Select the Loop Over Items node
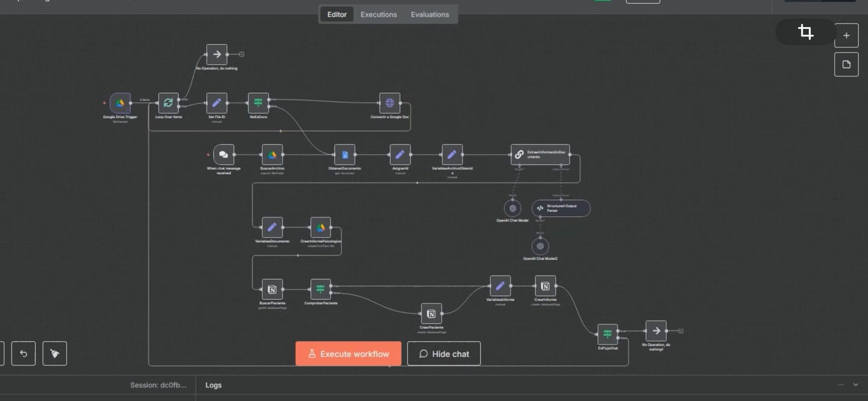 tap(168, 103)
